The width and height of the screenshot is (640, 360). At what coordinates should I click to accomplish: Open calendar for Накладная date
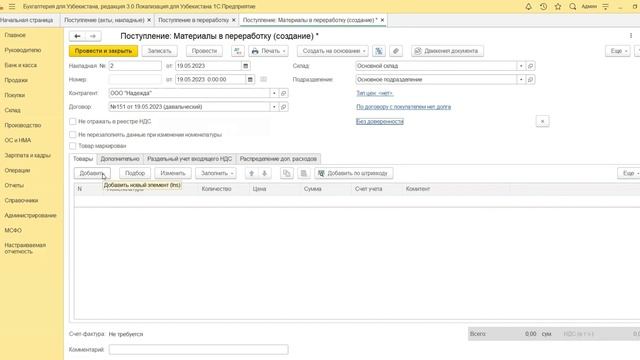[246, 66]
